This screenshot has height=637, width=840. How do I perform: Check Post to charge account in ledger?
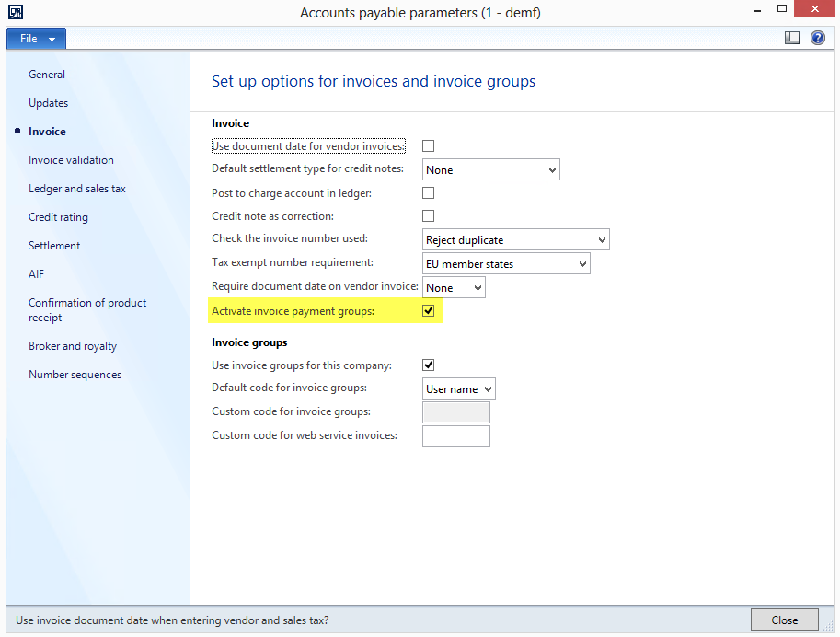pyautogui.click(x=428, y=193)
